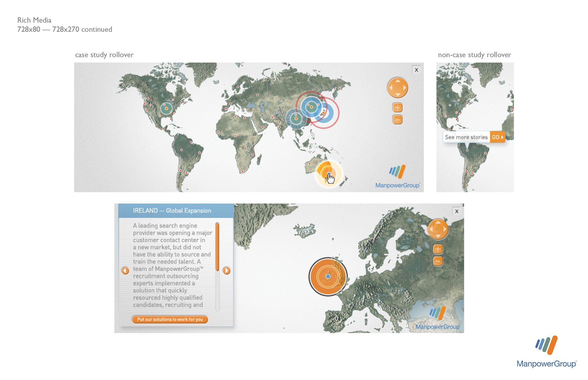Close the Ireland Global Expansion banner
Image resolution: width=588 pixels, height=380 pixels.
click(457, 211)
